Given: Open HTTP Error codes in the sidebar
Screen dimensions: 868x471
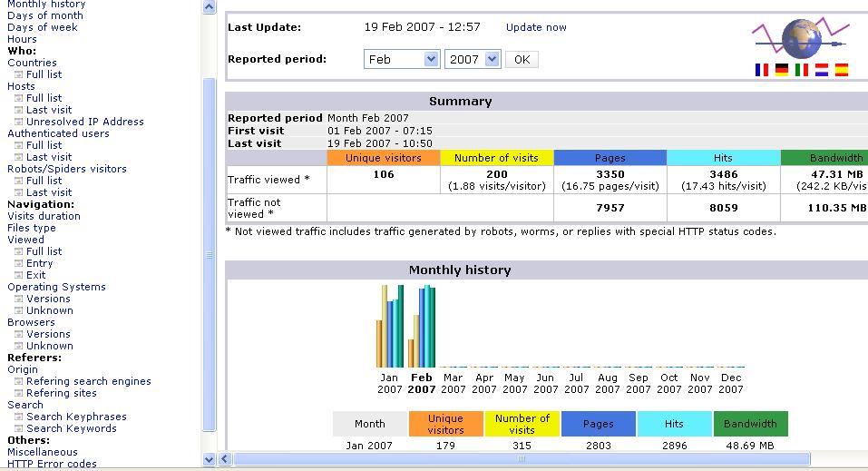Looking at the screenshot, I should coord(52,464).
